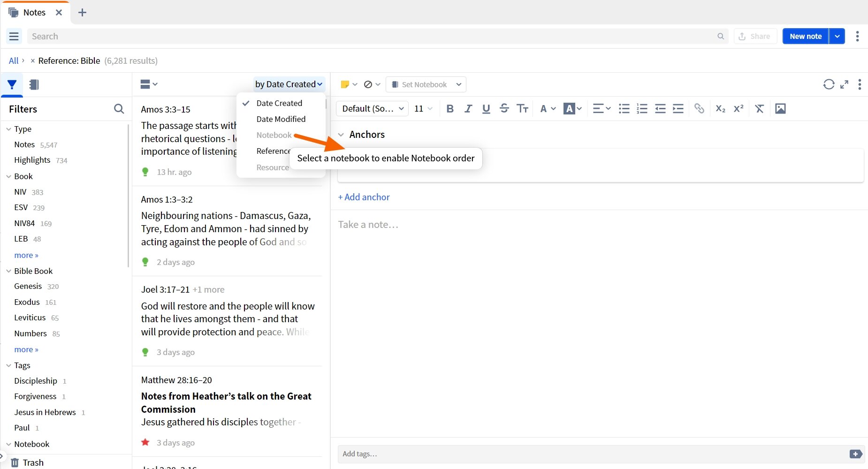
Task: Toggle small caps text style
Action: coord(522,109)
